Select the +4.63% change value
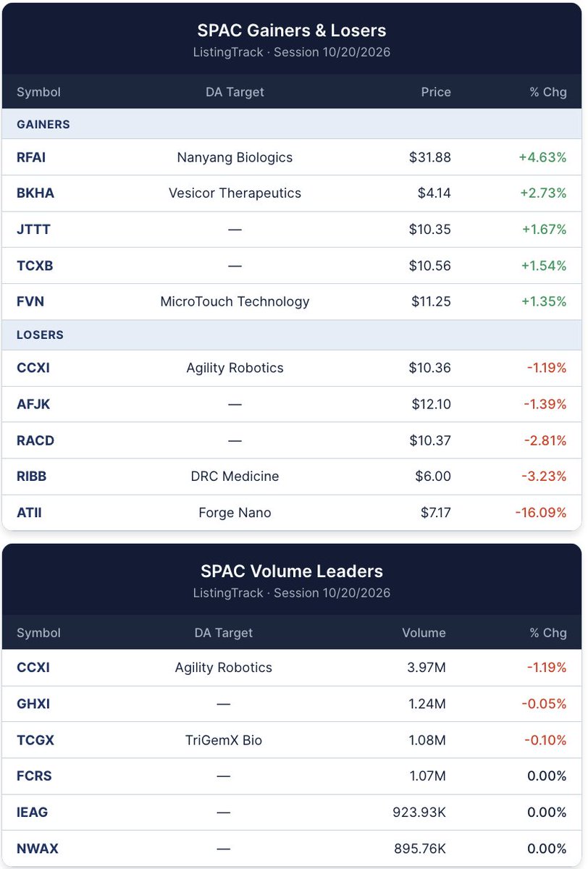This screenshot has height=869, width=588. [543, 157]
